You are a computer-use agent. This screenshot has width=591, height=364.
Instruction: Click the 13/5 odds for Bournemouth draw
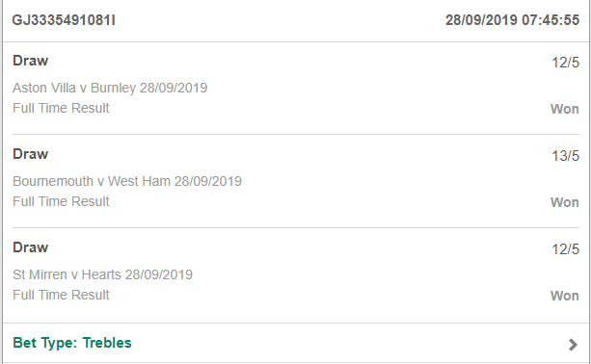click(565, 156)
